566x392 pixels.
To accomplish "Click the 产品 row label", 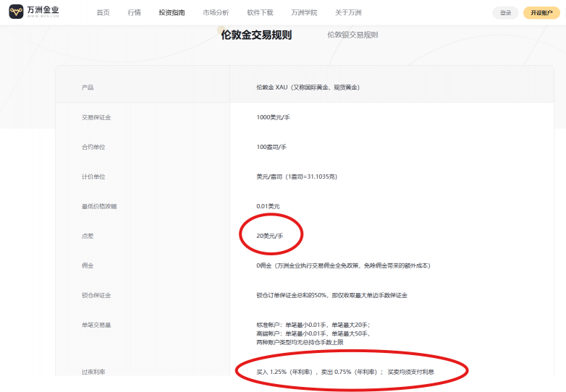I will click(88, 88).
